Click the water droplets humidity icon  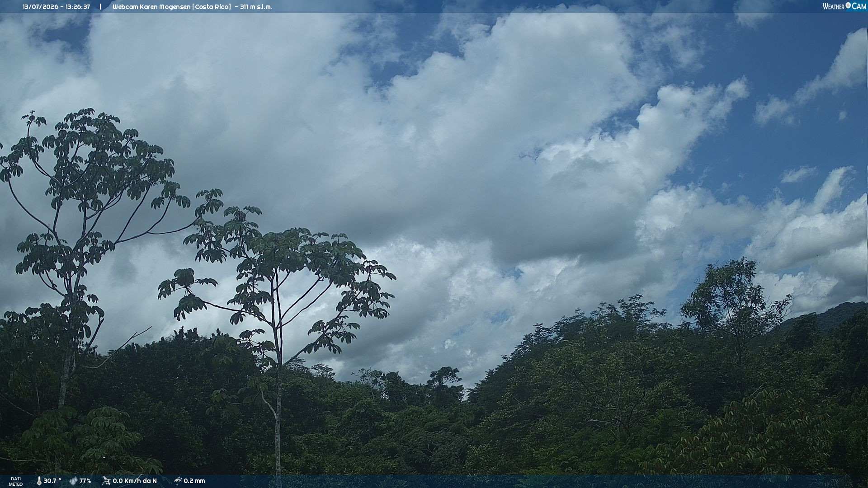pyautogui.click(x=73, y=481)
